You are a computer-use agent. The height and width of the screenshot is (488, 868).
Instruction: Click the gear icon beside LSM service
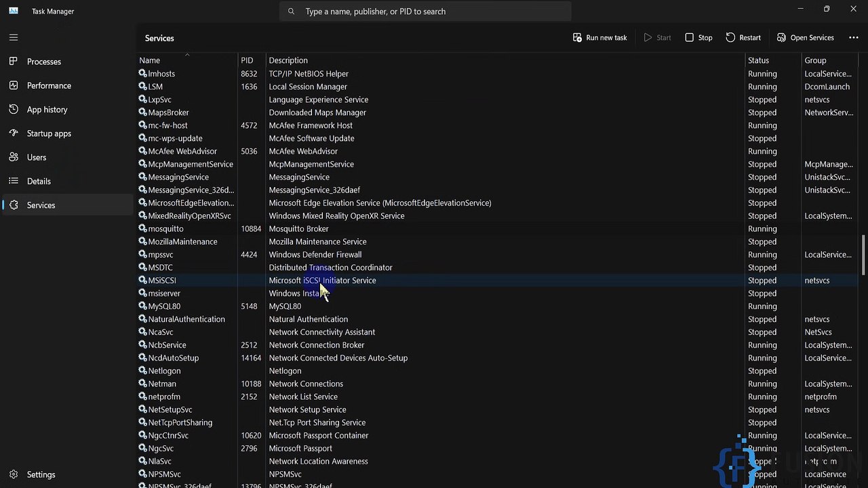[x=142, y=86]
